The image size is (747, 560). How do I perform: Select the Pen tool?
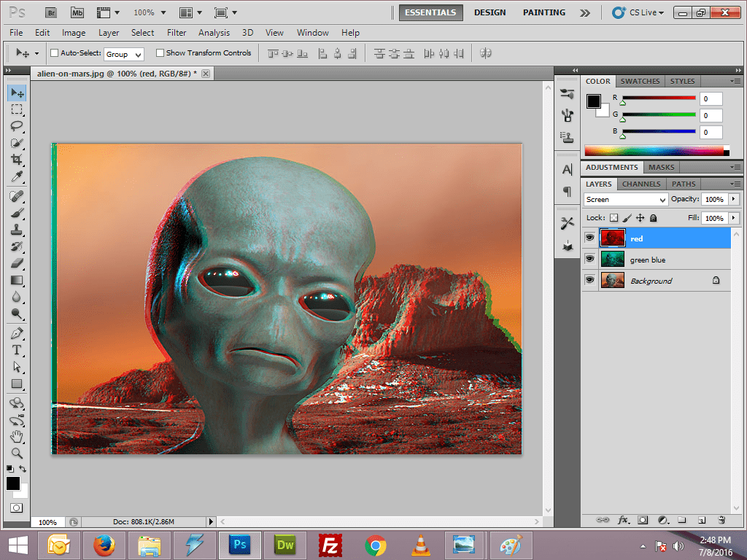pos(17,333)
